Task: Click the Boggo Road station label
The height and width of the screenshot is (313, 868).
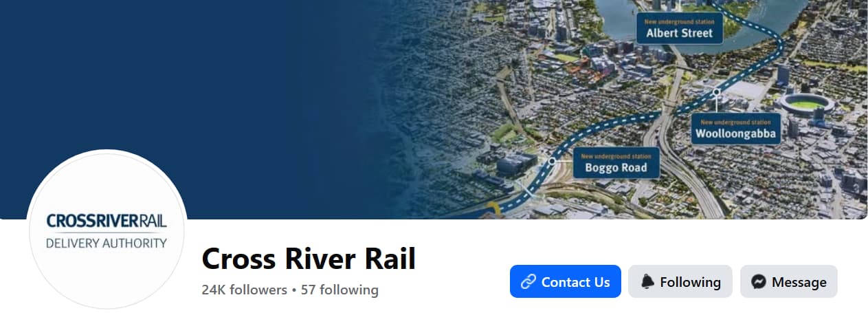Action: coord(616,163)
